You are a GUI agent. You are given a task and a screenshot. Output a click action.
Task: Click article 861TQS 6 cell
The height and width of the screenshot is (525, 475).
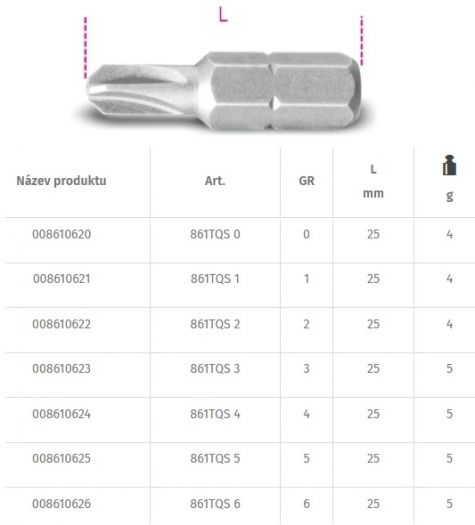coord(215,504)
